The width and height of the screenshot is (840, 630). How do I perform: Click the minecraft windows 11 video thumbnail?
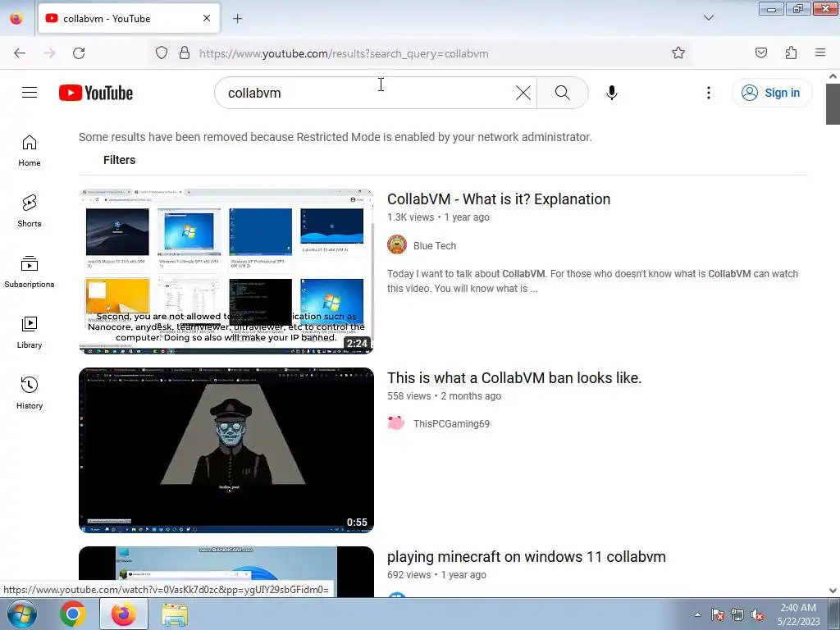click(226, 571)
